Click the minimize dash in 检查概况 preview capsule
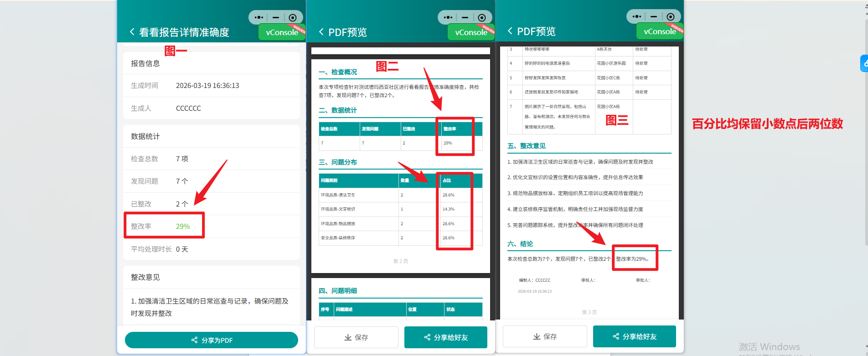 (465, 17)
